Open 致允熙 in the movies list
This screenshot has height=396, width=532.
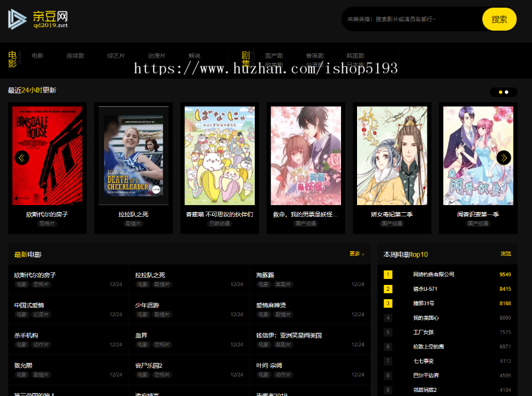23,366
